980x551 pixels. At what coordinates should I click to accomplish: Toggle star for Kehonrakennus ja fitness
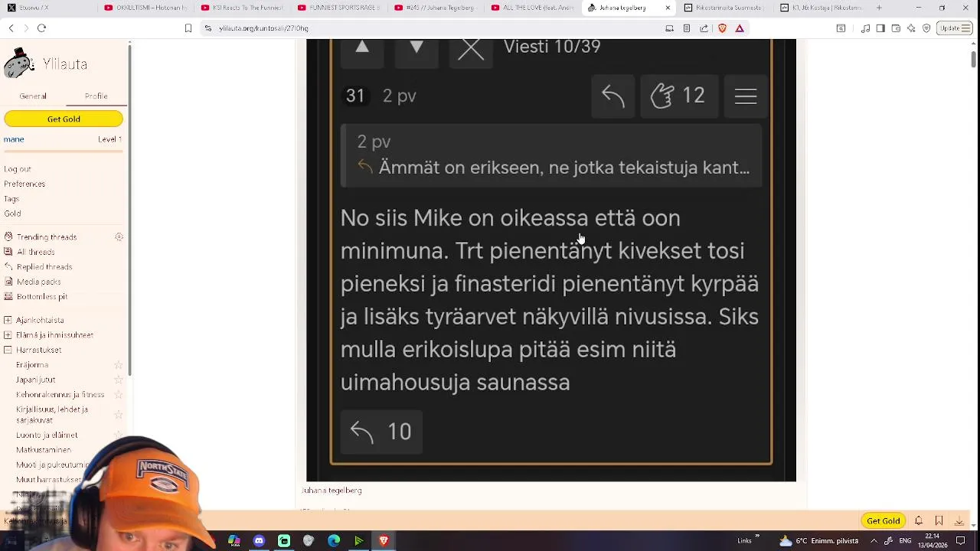[119, 395]
